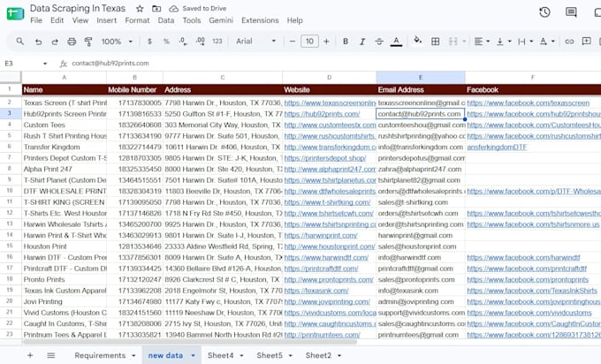The width and height of the screenshot is (601, 364).
Task: Open the Google Sheets home icon
Action: [15, 13]
